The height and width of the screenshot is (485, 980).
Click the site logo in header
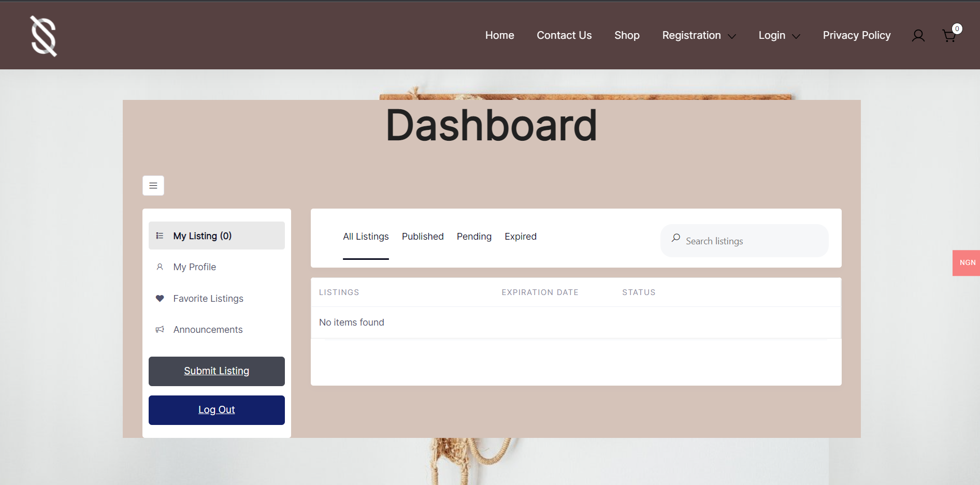(x=44, y=36)
